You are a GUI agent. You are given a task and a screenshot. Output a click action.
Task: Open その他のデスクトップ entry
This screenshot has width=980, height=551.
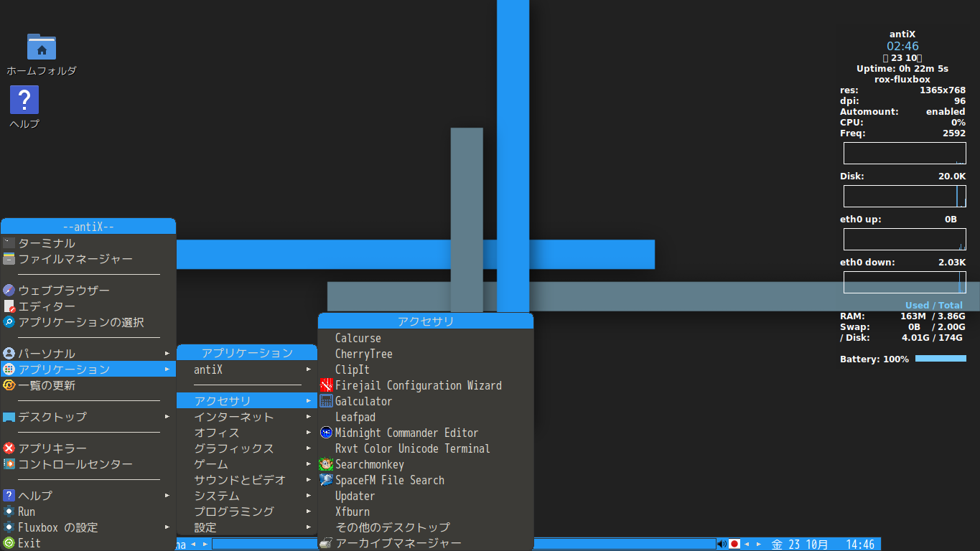pyautogui.click(x=426, y=527)
